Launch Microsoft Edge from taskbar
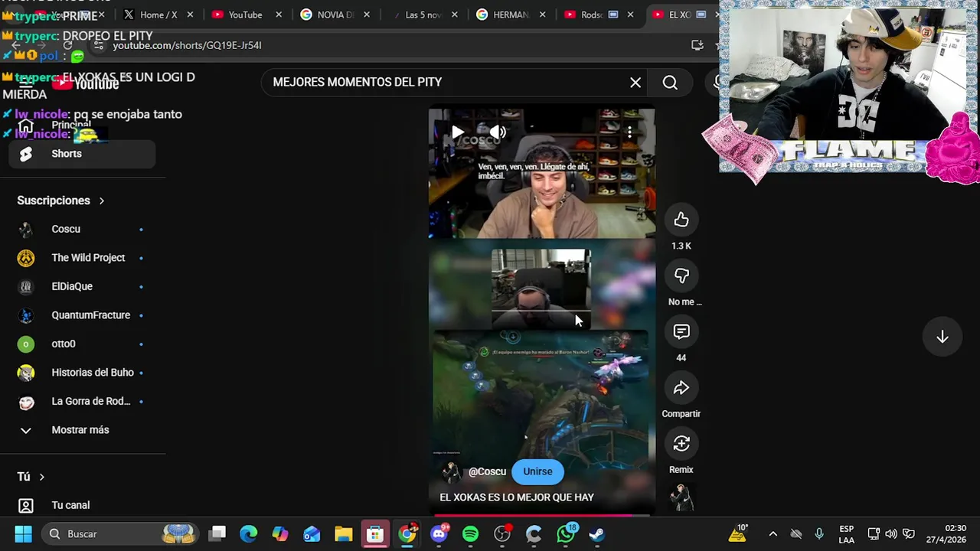980x551 pixels. point(249,534)
